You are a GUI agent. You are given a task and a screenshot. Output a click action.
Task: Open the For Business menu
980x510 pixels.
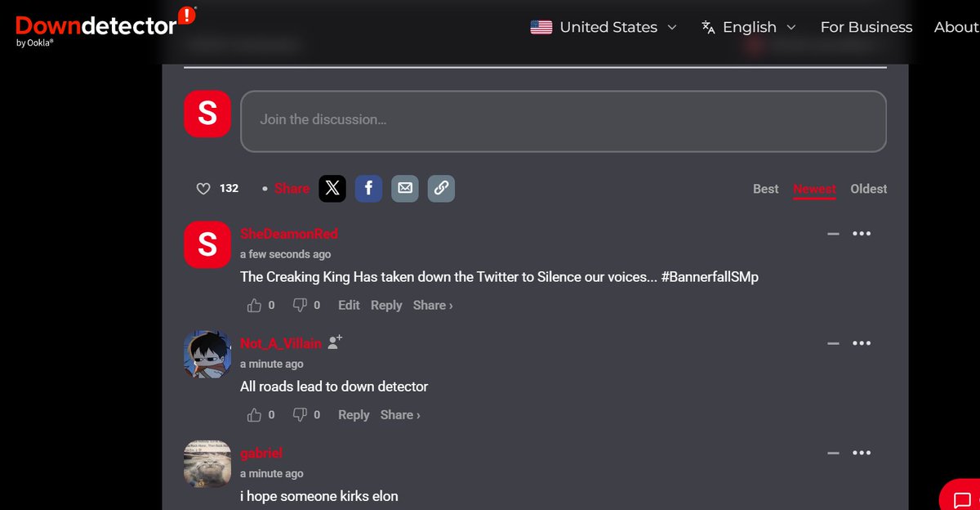pos(866,27)
